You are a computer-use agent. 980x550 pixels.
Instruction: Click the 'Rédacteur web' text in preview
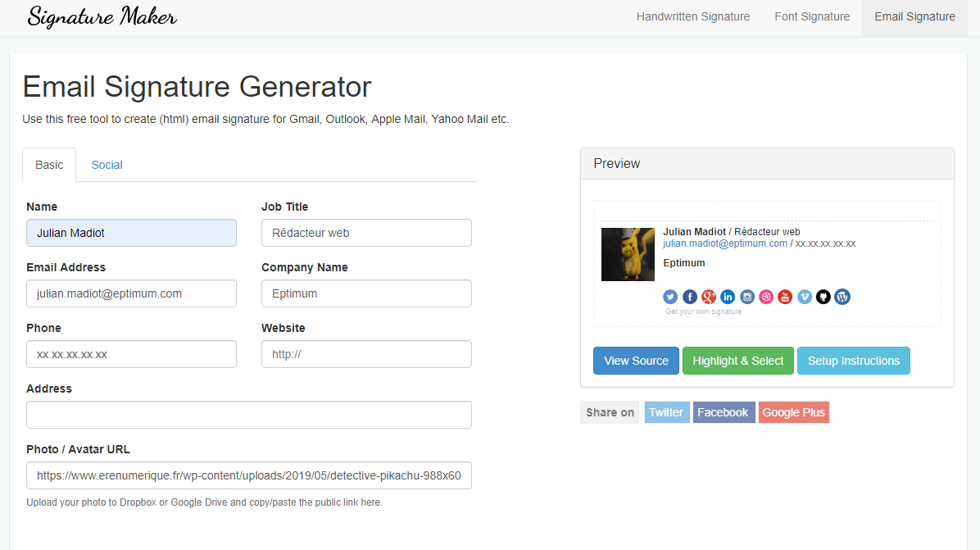(x=767, y=232)
